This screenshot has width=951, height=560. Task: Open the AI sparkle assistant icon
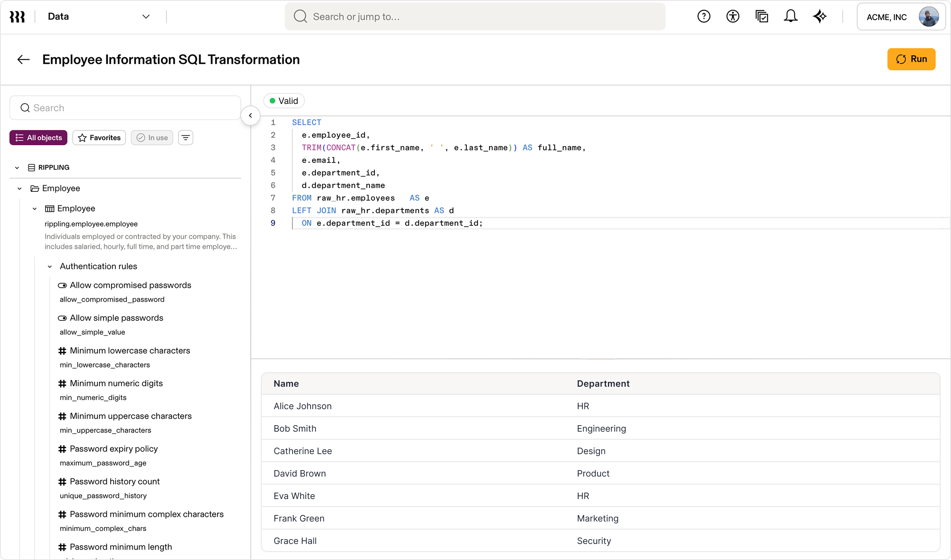820,17
